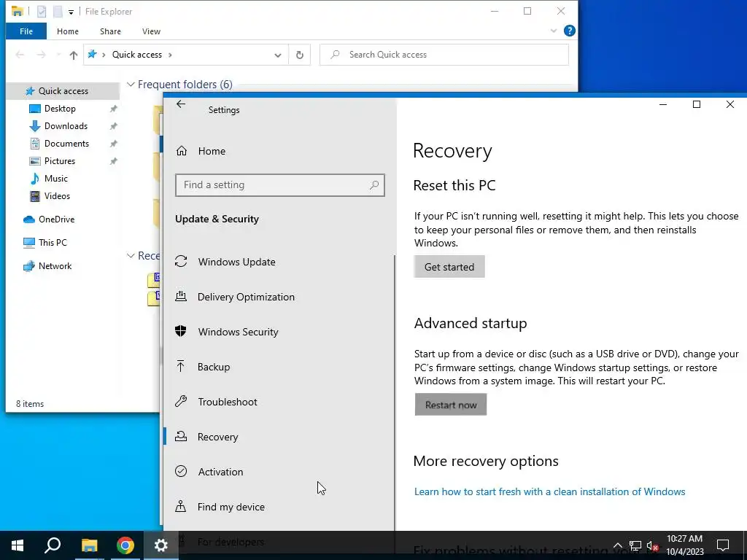Click chevron after Quick access breadcrumb

point(170,55)
